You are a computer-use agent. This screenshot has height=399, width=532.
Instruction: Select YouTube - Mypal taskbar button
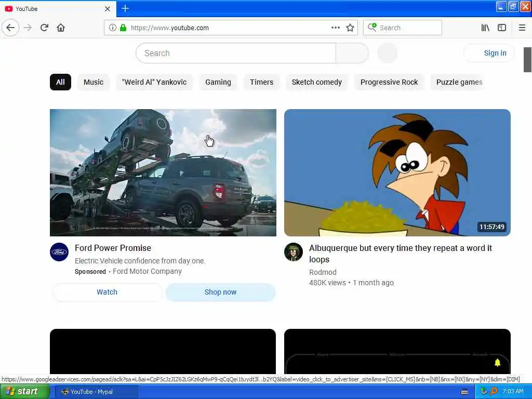click(97, 392)
